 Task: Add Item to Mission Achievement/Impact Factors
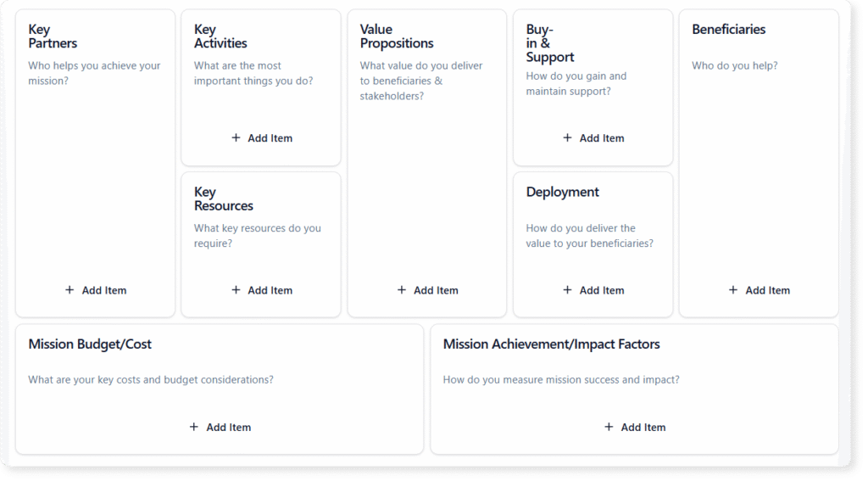[x=643, y=428]
